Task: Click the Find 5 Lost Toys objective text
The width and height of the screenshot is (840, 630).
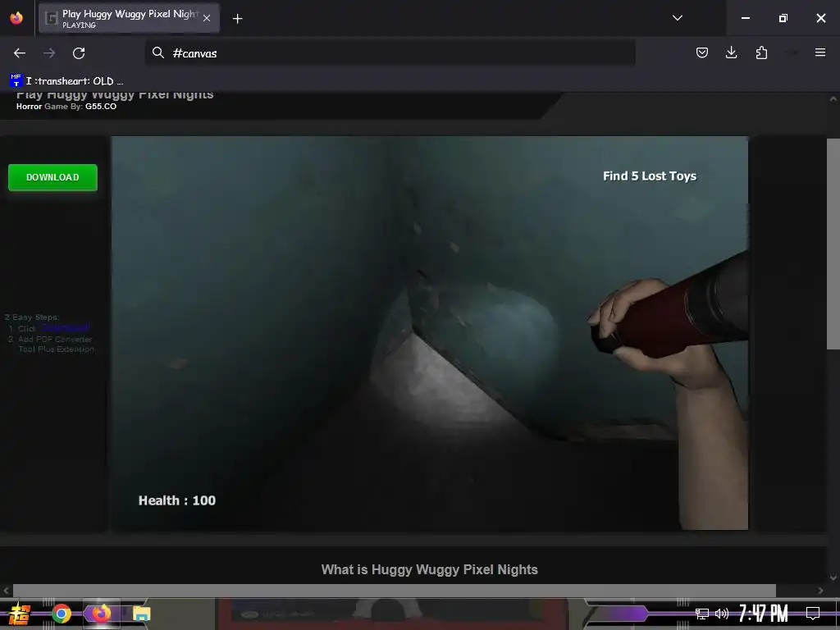Action: [650, 176]
